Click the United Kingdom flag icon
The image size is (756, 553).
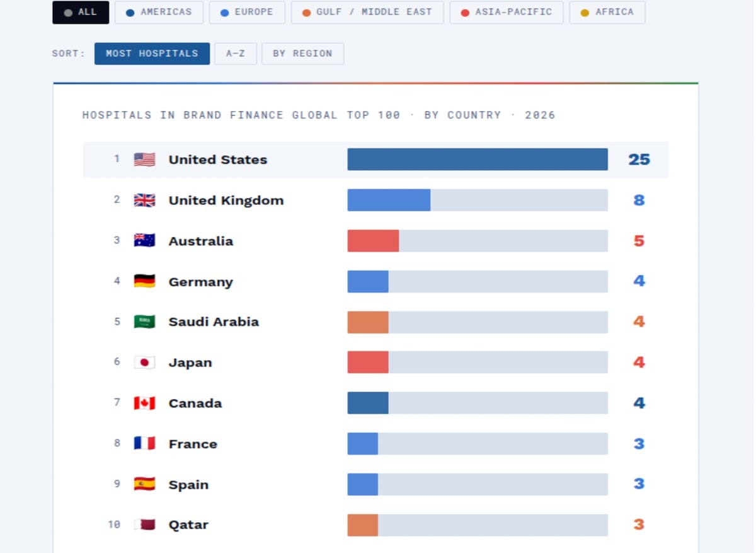coord(144,200)
